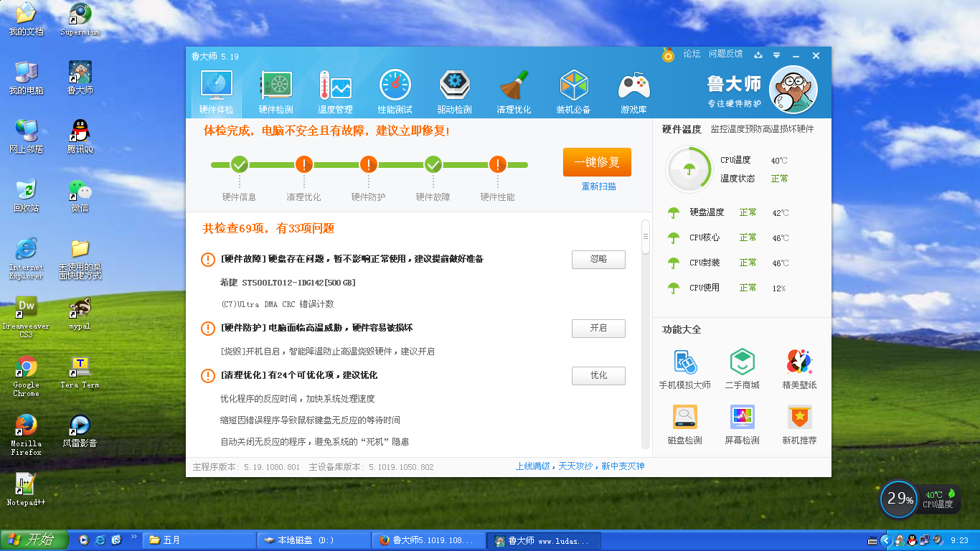The width and height of the screenshot is (980, 551).
Task: Click the 上线满级,天天攻沙 promo link
Action: (580, 466)
